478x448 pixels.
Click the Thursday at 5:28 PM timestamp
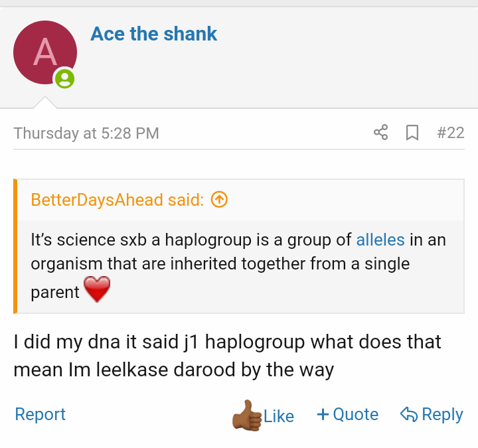[86, 133]
